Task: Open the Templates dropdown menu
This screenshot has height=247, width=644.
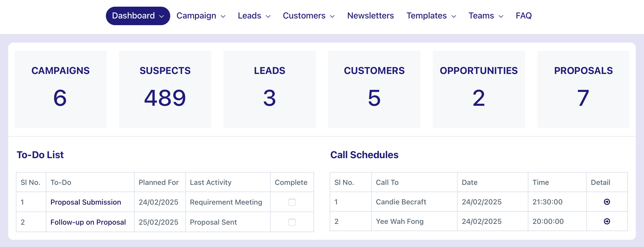Action: pos(431,16)
